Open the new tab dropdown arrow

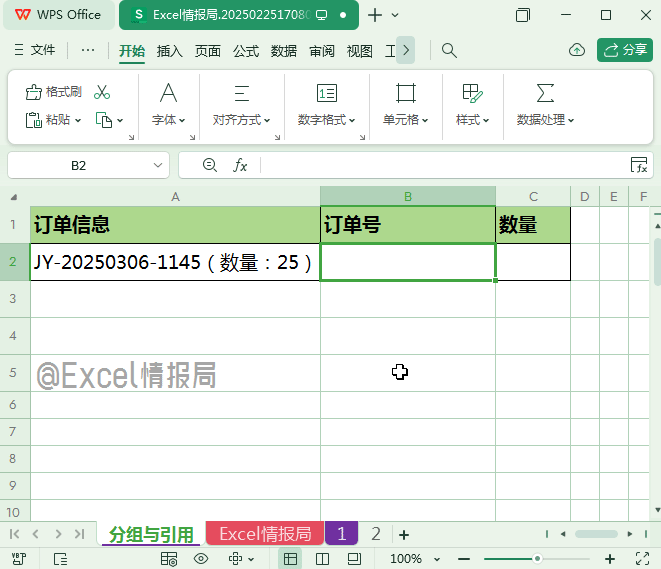coord(395,15)
